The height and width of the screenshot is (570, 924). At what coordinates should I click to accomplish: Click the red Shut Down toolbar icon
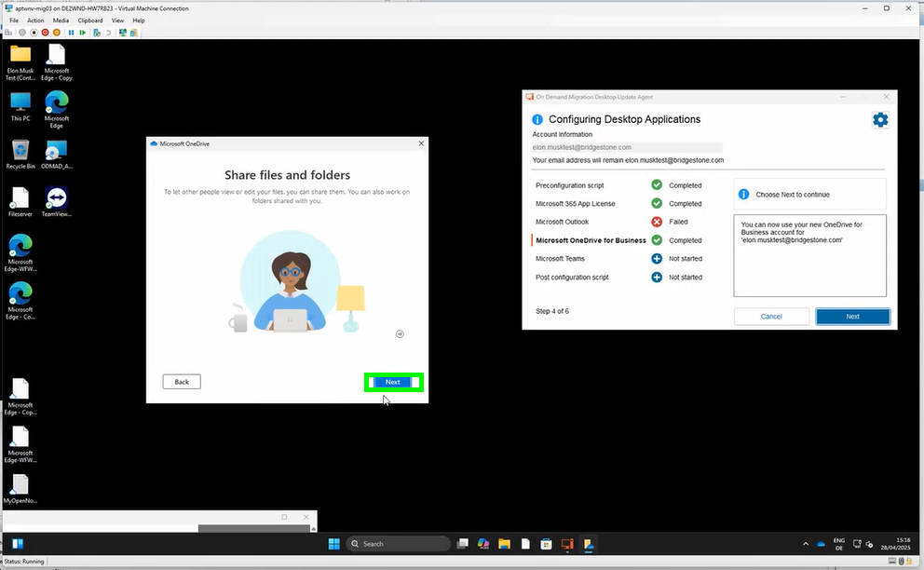coord(45,33)
